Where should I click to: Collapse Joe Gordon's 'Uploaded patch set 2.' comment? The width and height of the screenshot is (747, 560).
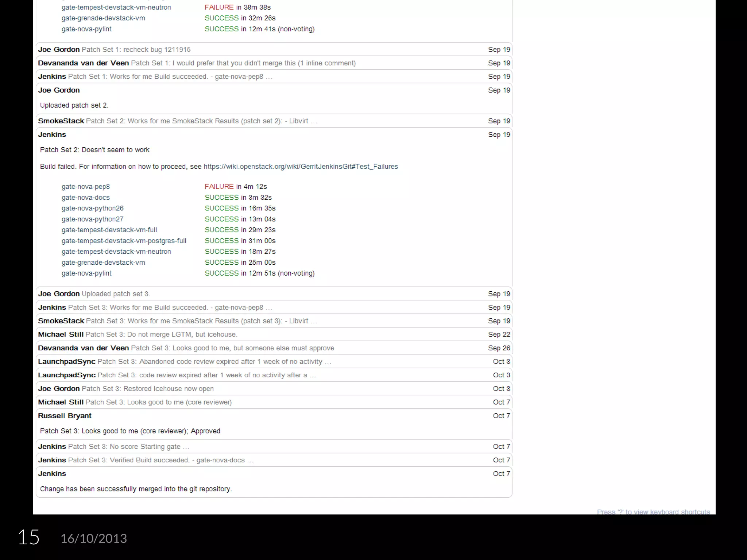pos(274,90)
